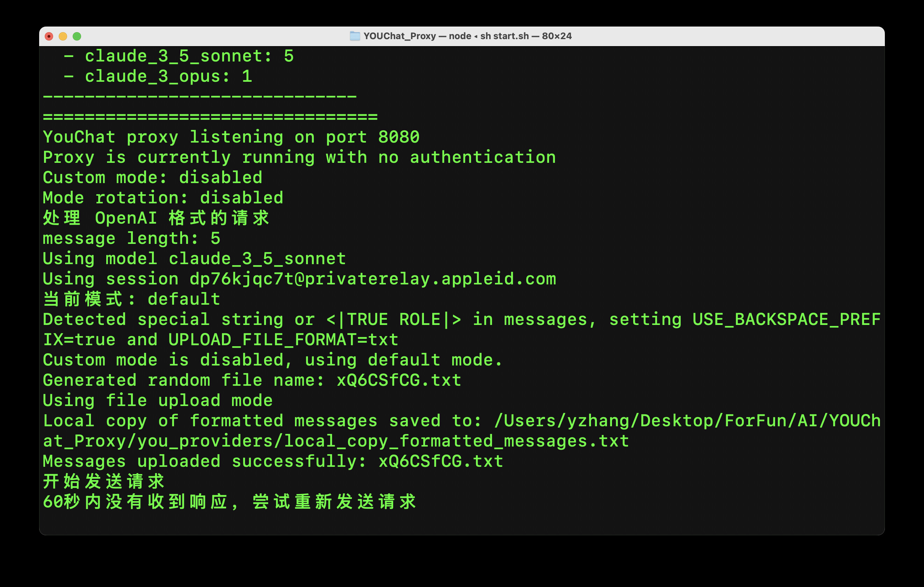
Task: Click the last line about 60秒 timeout
Action: point(229,502)
